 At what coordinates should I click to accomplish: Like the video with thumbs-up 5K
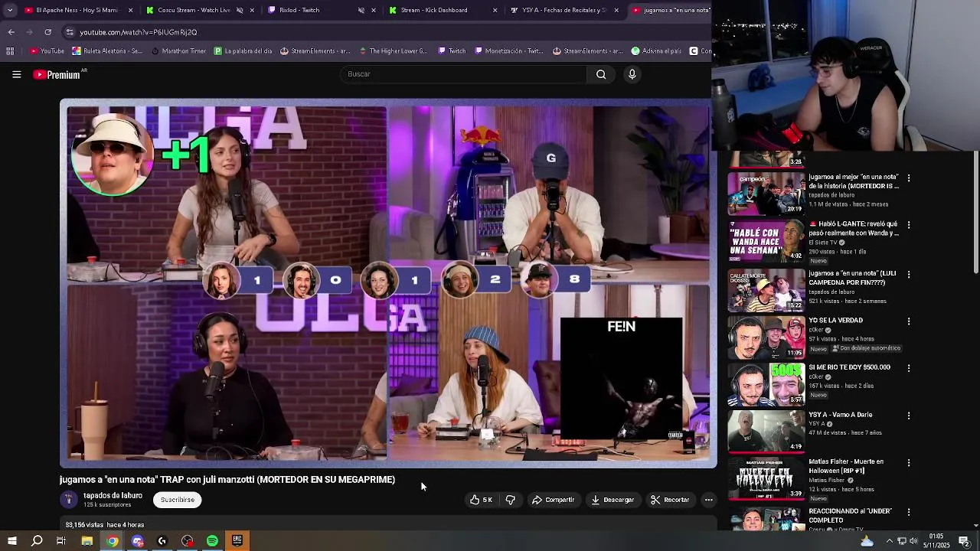pos(482,500)
